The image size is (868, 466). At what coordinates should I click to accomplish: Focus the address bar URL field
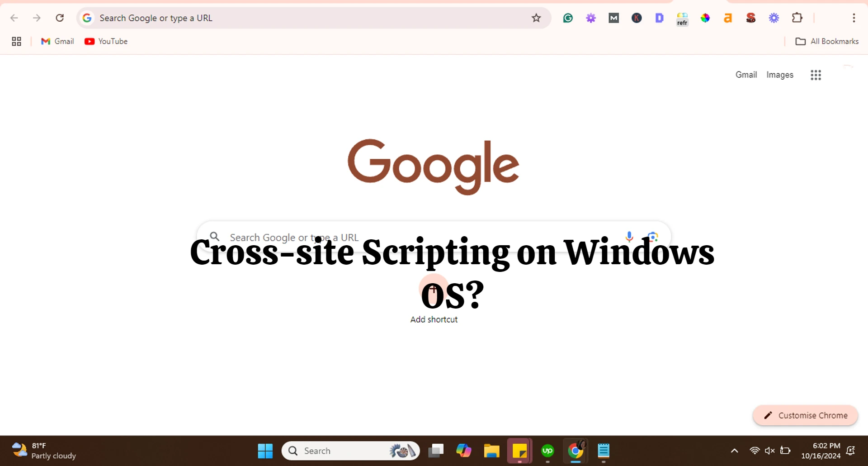coord(307,18)
